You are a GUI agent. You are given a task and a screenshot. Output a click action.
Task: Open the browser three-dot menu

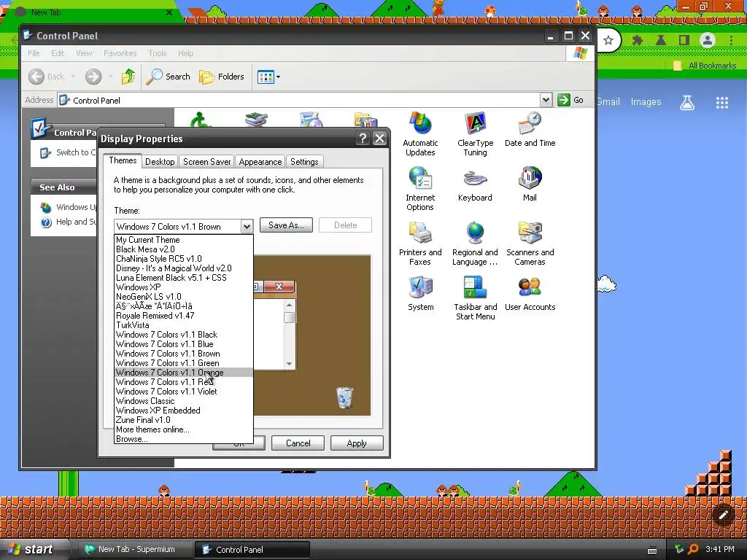coord(731,41)
